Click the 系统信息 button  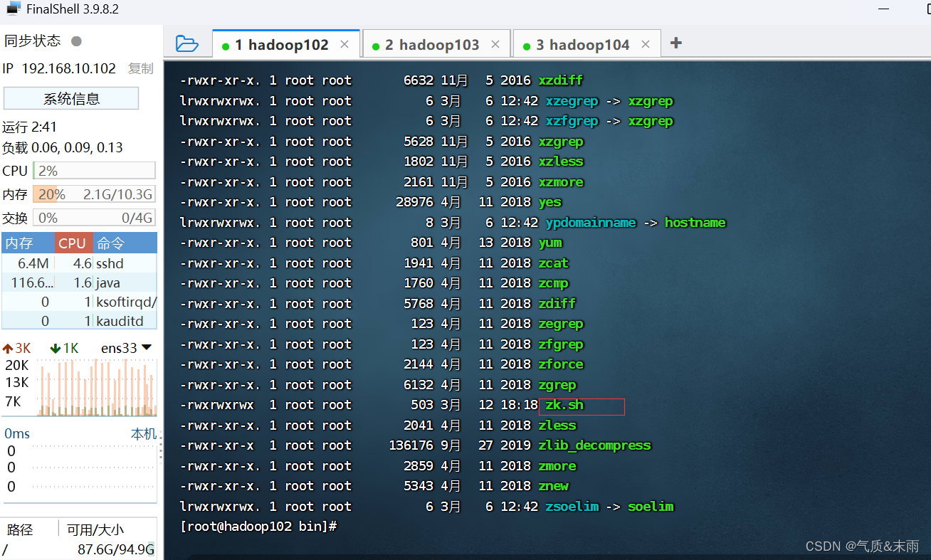pos(71,98)
